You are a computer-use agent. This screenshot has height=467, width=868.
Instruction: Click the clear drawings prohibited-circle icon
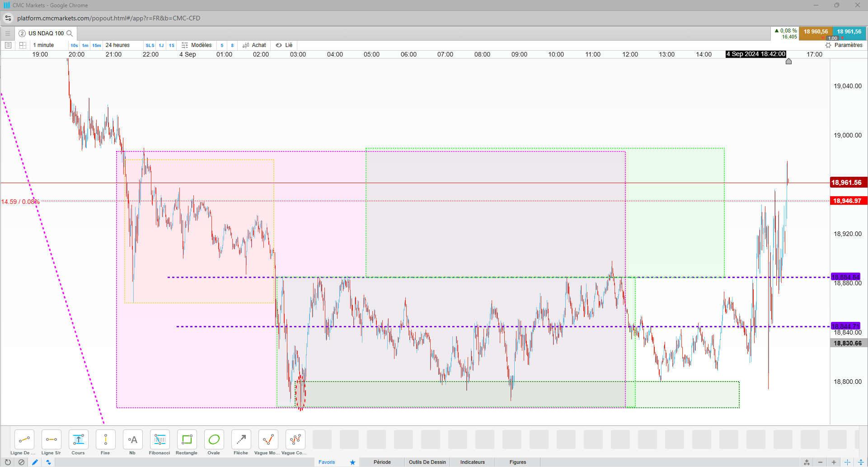coord(21,462)
